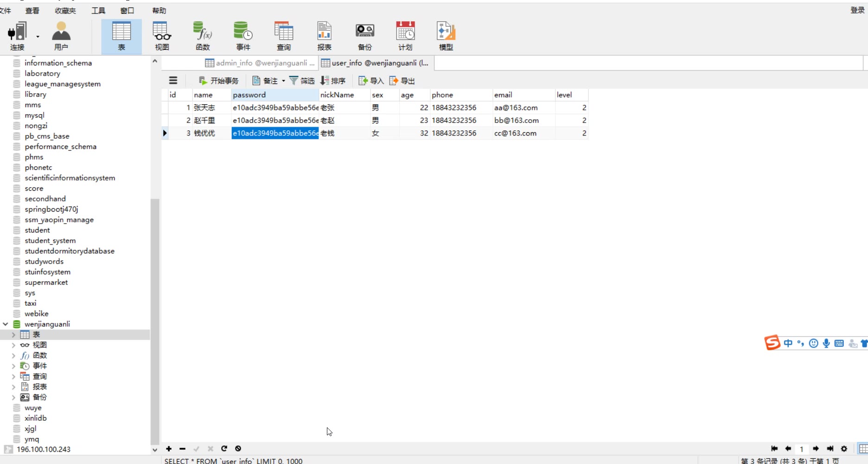The height and width of the screenshot is (464, 868).
Task: Go to the next page of records
Action: tap(816, 449)
